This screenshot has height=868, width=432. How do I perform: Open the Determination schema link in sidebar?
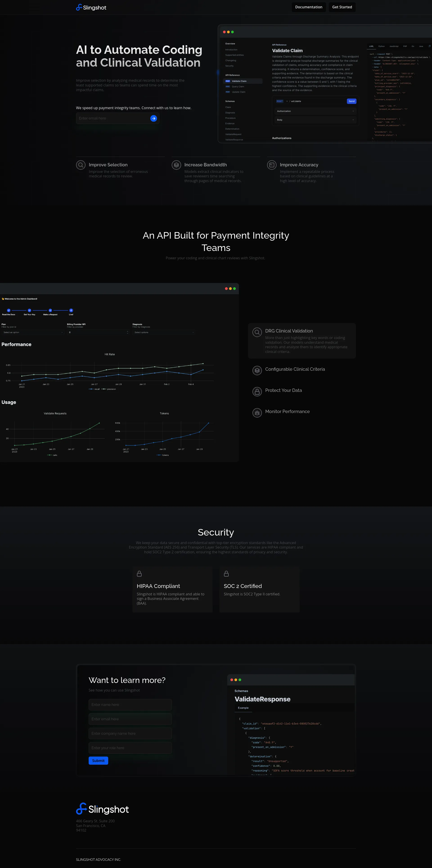click(x=232, y=129)
